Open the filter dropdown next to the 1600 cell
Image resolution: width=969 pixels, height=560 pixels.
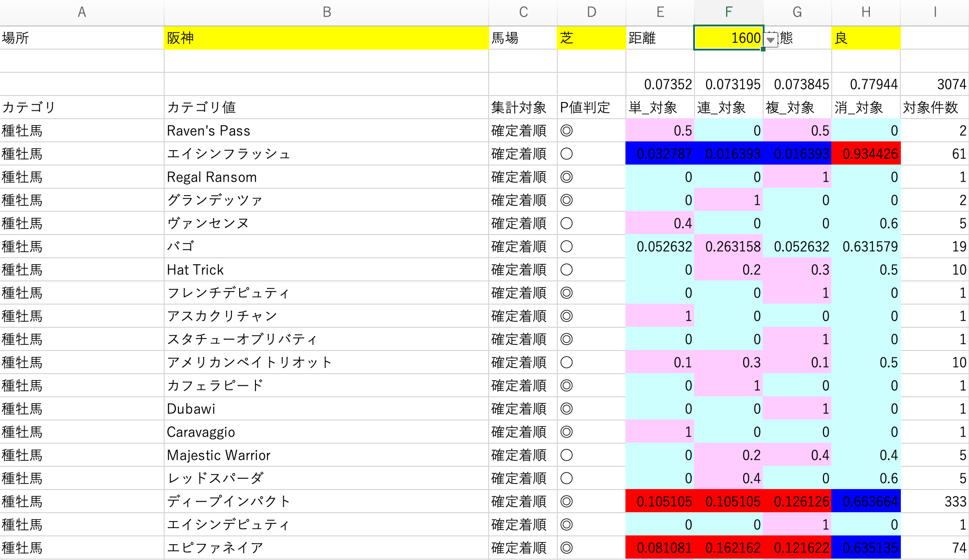click(x=770, y=40)
